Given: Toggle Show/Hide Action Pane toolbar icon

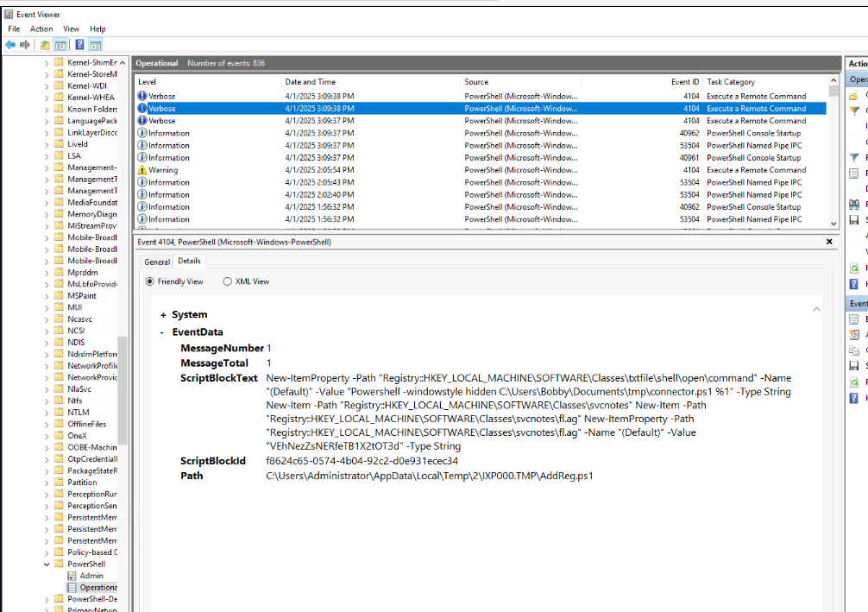Looking at the screenshot, I should (96, 45).
